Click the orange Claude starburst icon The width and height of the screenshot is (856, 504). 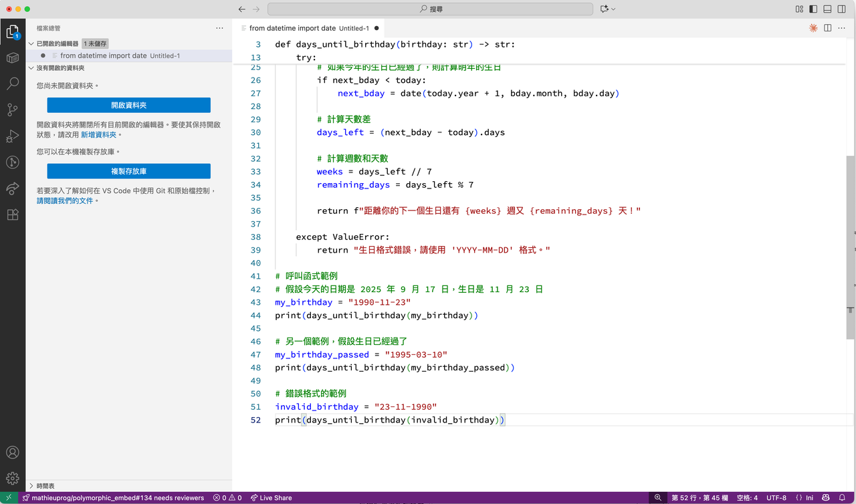[x=813, y=28]
